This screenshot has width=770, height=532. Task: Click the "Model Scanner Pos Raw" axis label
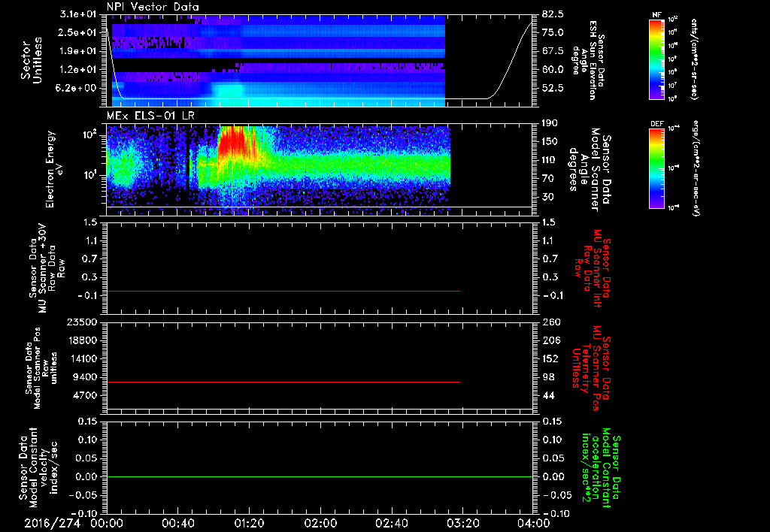pos(41,368)
